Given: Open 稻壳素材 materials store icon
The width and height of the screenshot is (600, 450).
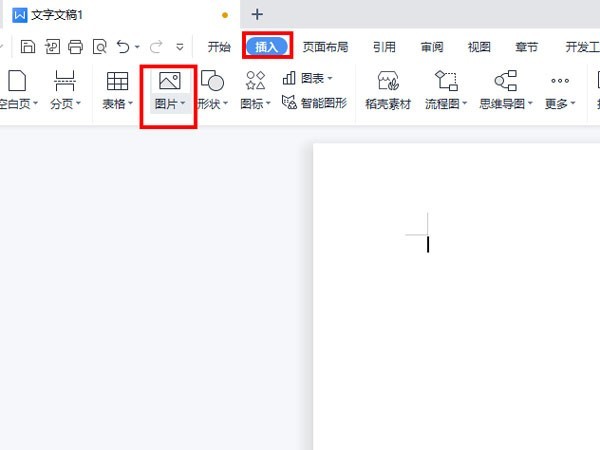Looking at the screenshot, I should click(388, 81).
